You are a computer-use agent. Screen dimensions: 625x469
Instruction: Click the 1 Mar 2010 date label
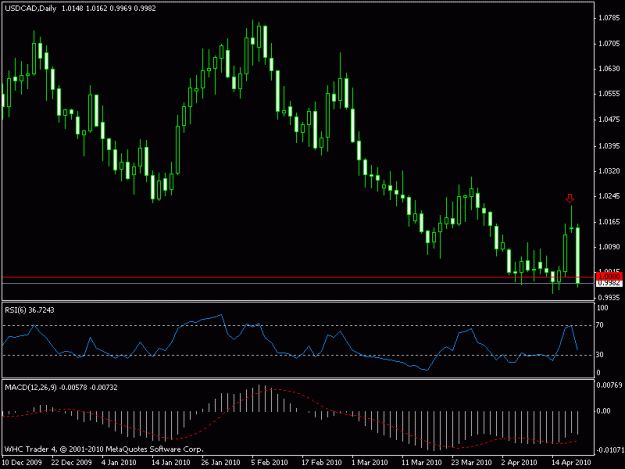coord(369,462)
